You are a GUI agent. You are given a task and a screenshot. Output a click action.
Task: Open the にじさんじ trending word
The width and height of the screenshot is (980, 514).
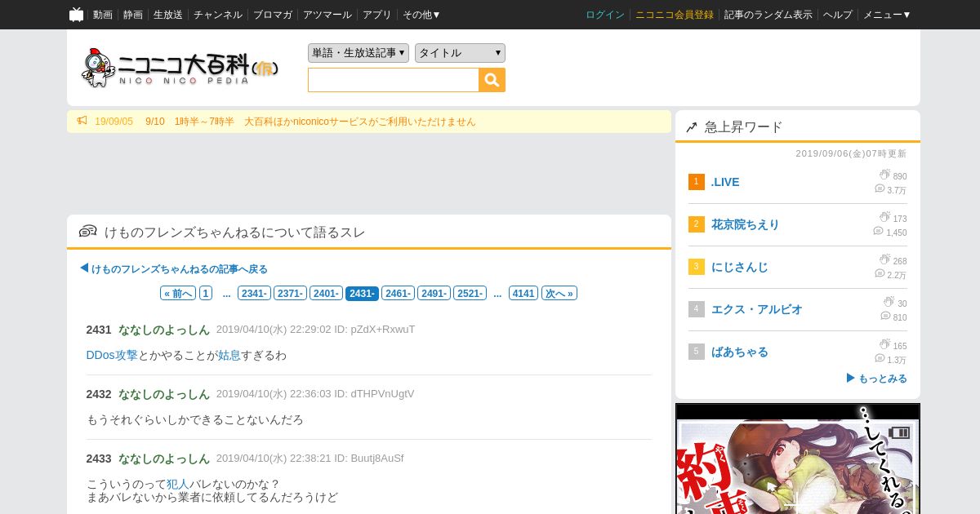740,267
